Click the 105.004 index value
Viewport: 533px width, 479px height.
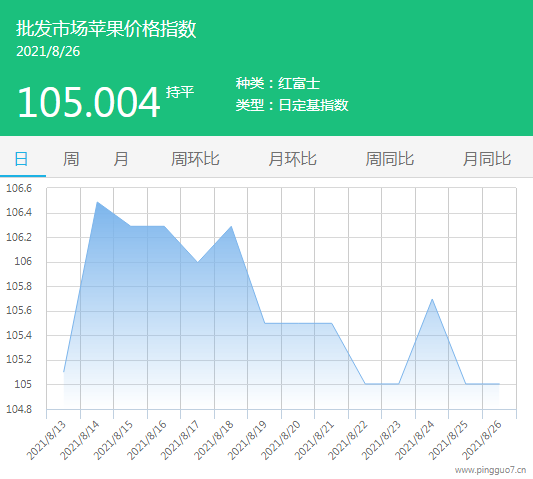click(88, 102)
